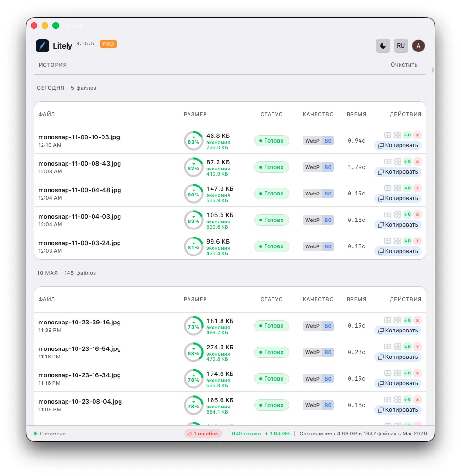Click 'Копировать' for monosnap-11-00-04-03.jpg
Screen dimensions: 461x476
pos(398,225)
